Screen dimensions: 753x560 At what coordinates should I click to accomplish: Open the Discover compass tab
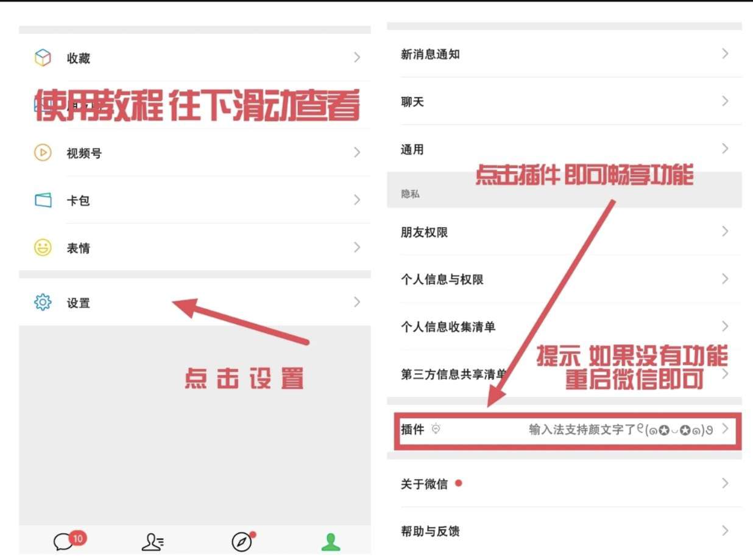point(242,541)
